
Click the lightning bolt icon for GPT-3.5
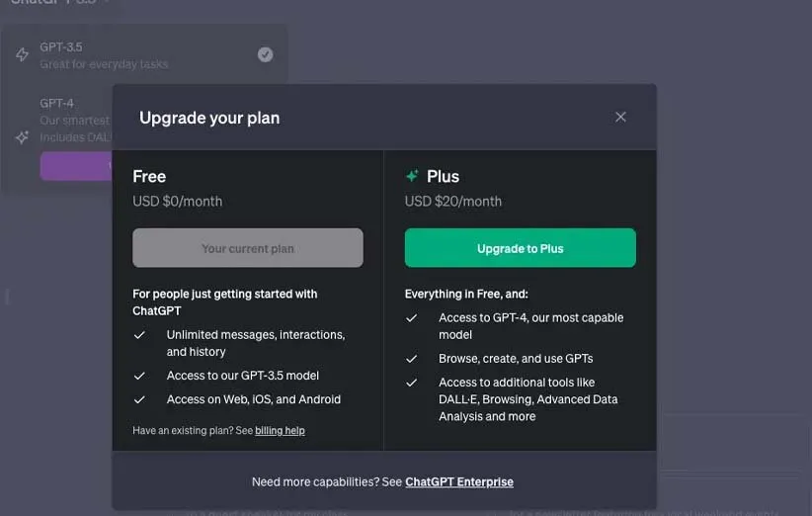click(22, 54)
